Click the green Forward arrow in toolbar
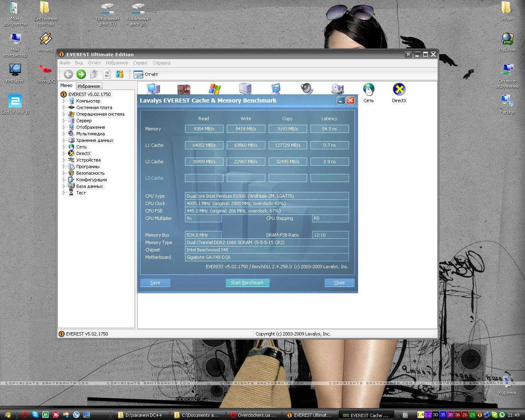525x420 pixels. tap(81, 74)
